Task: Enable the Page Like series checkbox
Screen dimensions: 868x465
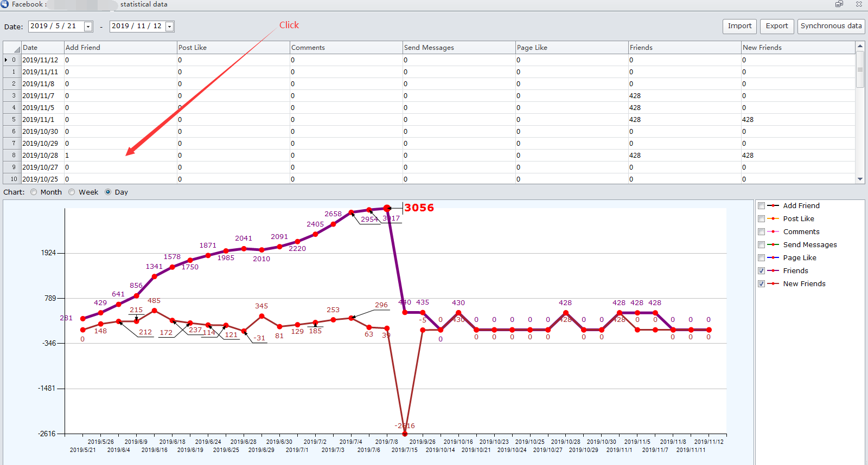Action: click(761, 258)
